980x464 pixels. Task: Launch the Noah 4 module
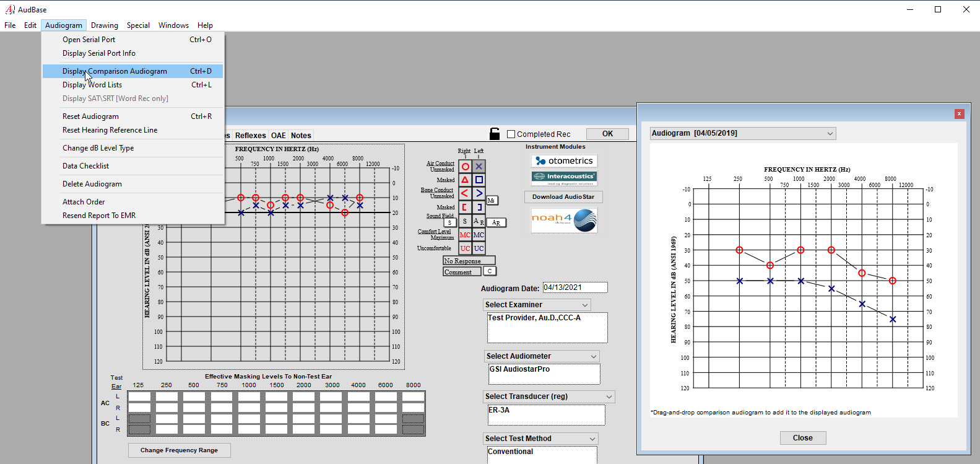tap(564, 221)
